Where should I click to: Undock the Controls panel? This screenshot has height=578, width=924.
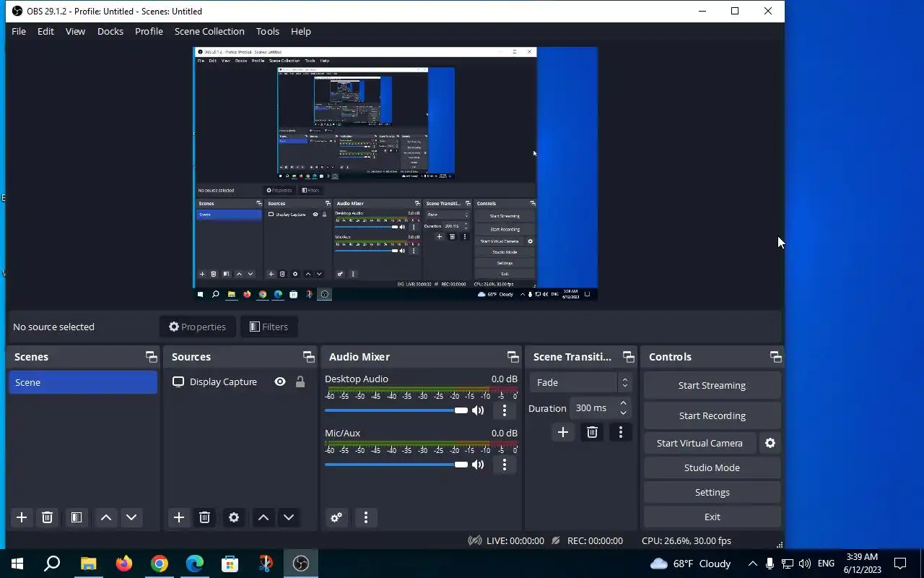[776, 357]
